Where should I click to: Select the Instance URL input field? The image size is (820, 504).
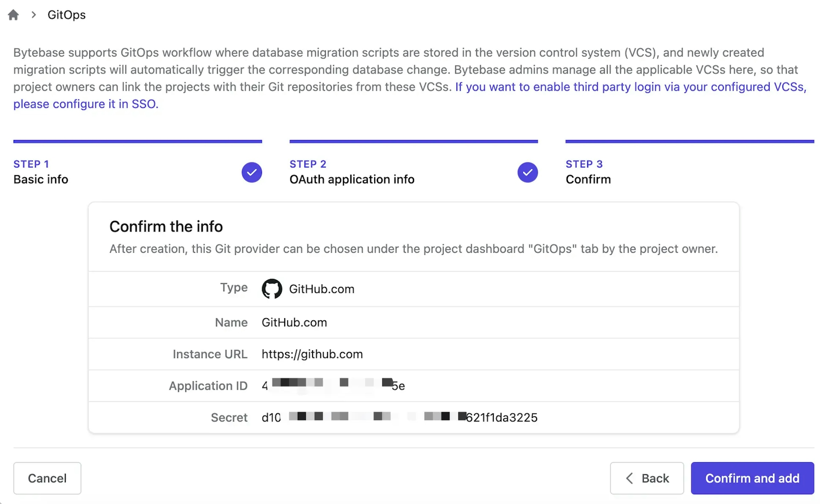tap(312, 354)
